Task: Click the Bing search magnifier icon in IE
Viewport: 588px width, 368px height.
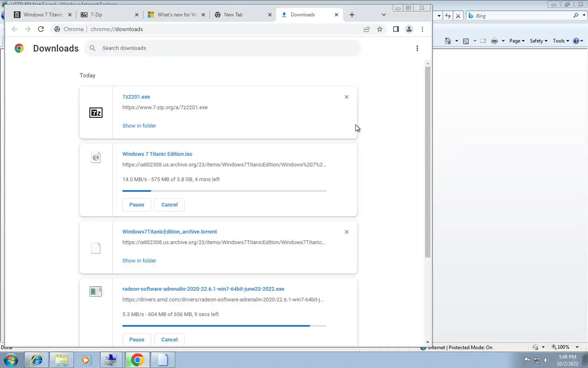Action: 576,16
